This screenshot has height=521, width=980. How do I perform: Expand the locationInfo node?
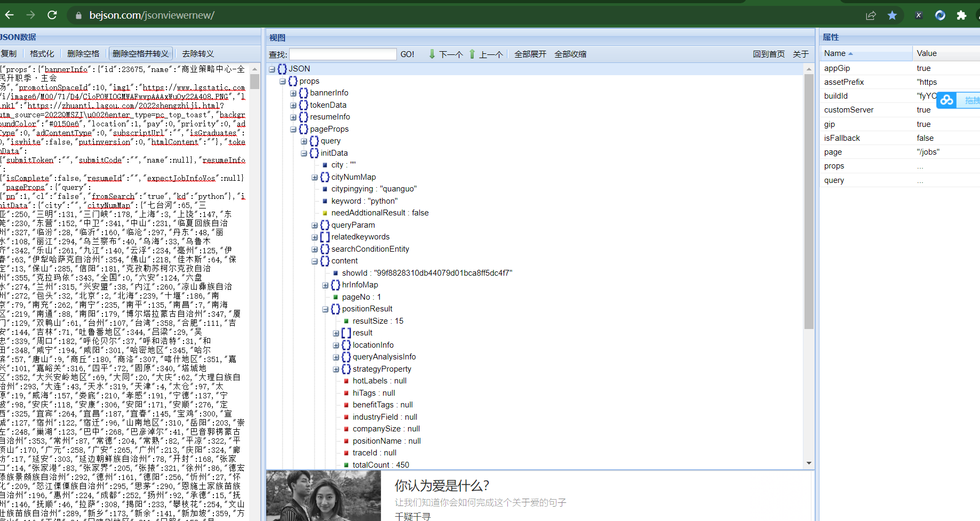point(336,345)
